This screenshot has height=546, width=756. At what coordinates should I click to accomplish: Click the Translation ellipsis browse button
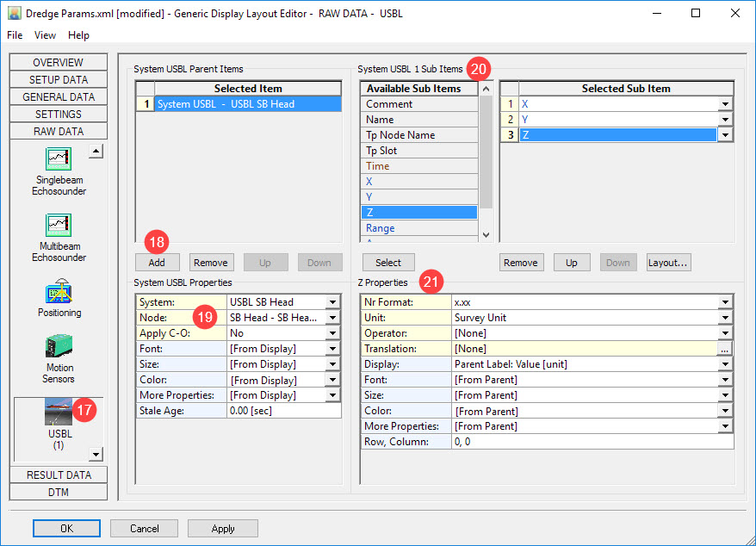pos(725,349)
